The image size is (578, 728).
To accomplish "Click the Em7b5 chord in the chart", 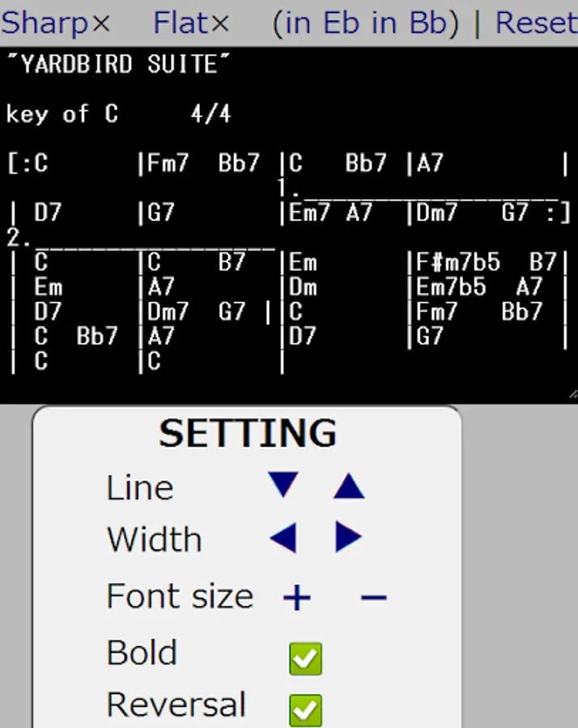I will [451, 287].
